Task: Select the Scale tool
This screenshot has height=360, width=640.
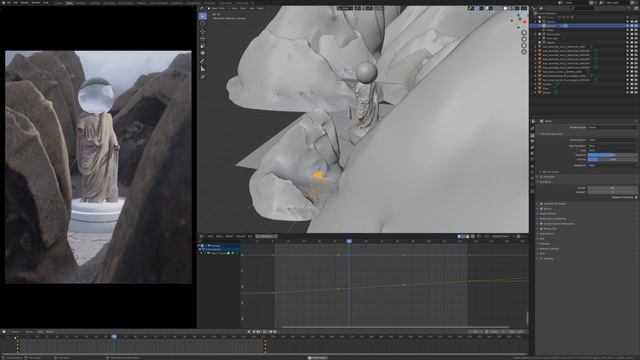Action: point(203,46)
